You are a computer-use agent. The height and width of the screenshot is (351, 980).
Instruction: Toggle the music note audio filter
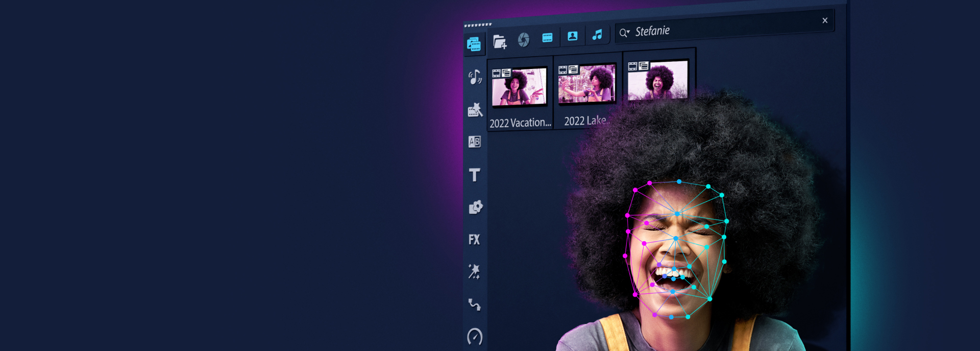[x=597, y=34]
